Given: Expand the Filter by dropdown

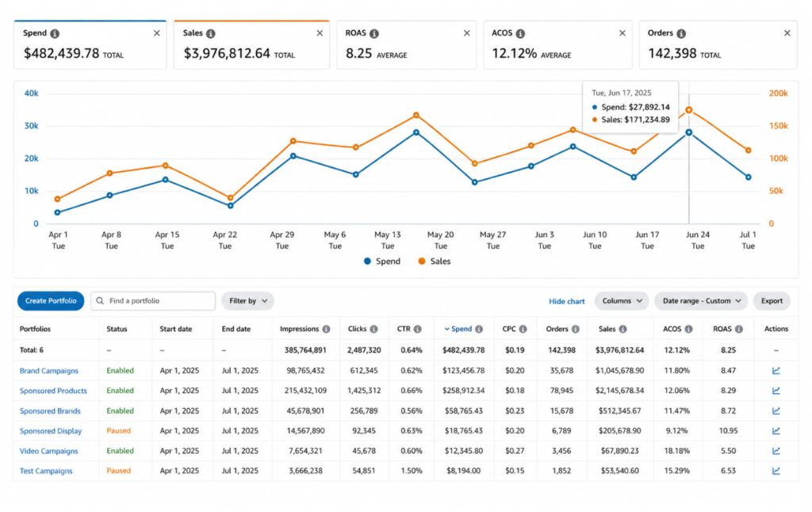Looking at the screenshot, I should point(247,301).
